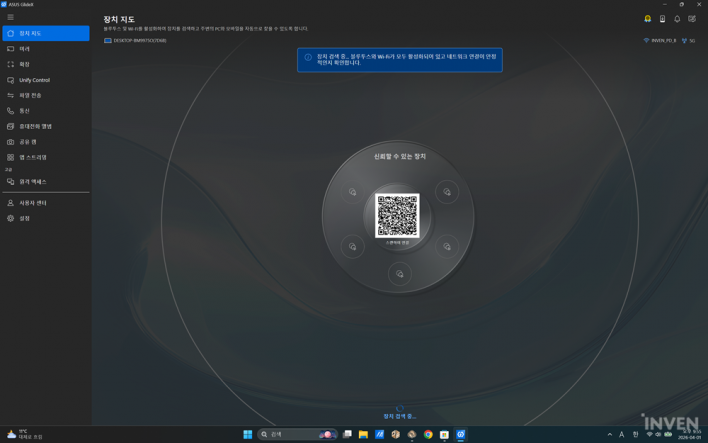This screenshot has height=443, width=708.
Task: Open 앱 스트리밍 (App Streaming) in sidebar
Action: tap(33, 157)
